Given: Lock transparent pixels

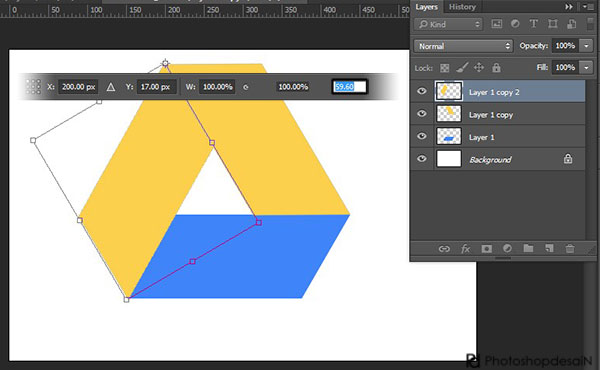Looking at the screenshot, I should pyautogui.click(x=444, y=68).
